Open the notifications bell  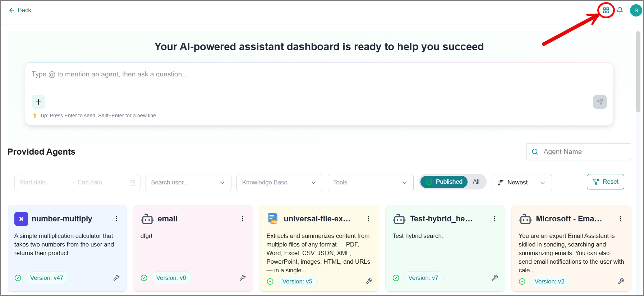pyautogui.click(x=620, y=10)
